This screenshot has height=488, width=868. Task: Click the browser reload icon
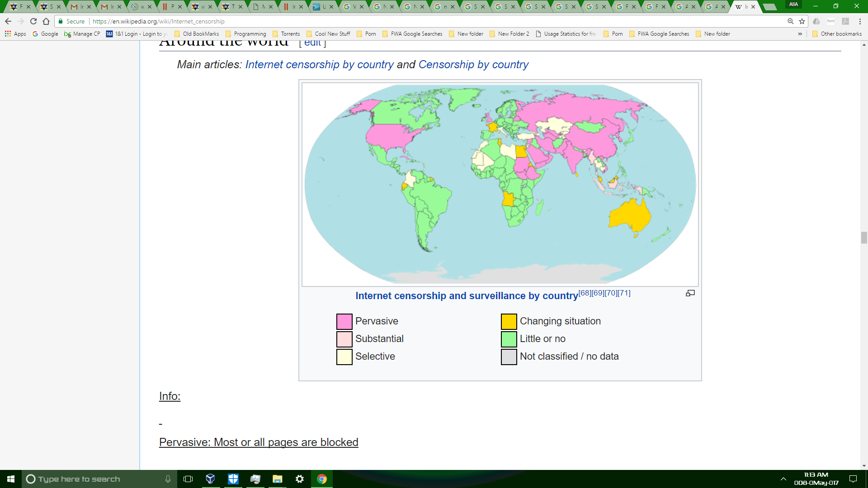[x=33, y=21]
